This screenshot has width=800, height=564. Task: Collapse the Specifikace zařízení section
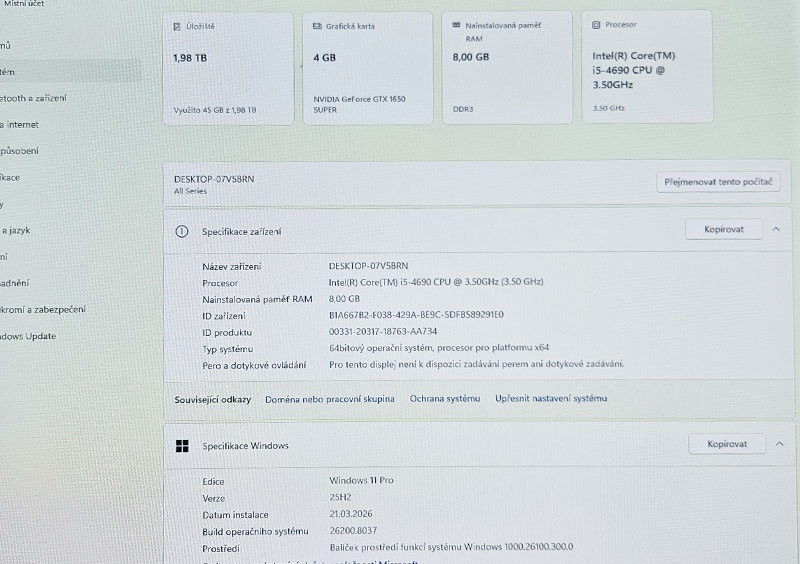[776, 229]
